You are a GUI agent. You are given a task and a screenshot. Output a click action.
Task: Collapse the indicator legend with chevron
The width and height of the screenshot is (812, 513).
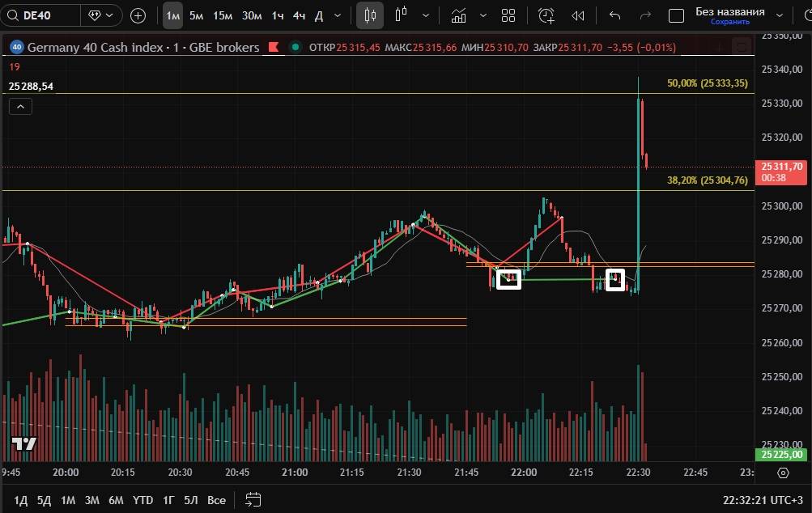(x=20, y=106)
